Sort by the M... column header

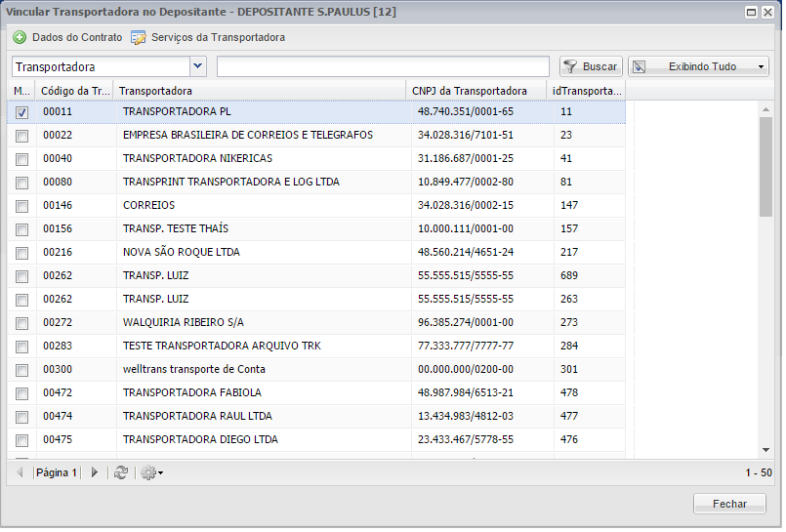coord(21,91)
